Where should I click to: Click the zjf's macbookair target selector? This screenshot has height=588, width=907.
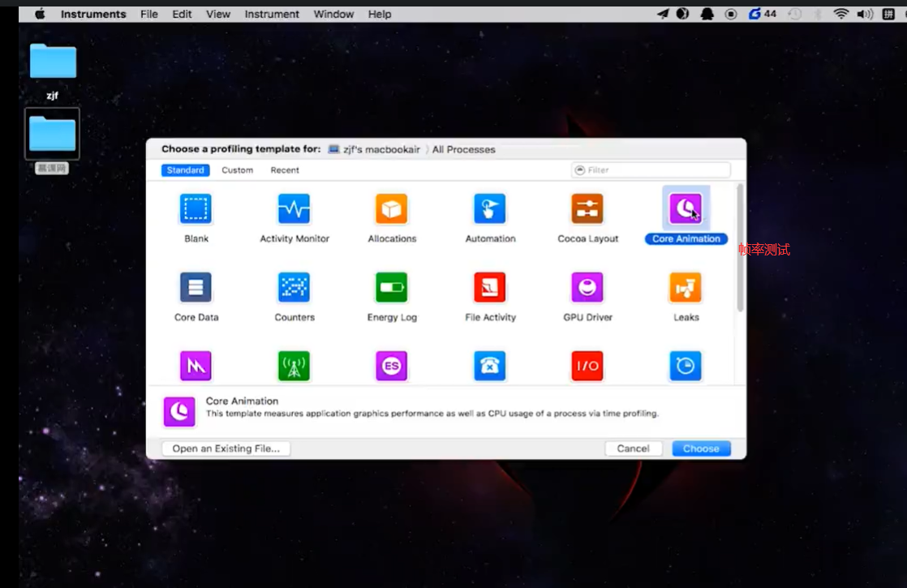click(x=374, y=149)
